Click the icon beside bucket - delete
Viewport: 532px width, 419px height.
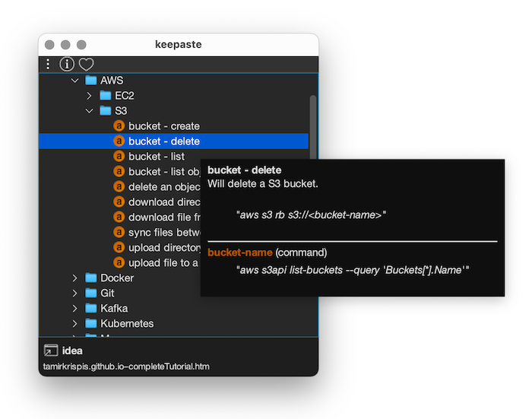tap(119, 141)
